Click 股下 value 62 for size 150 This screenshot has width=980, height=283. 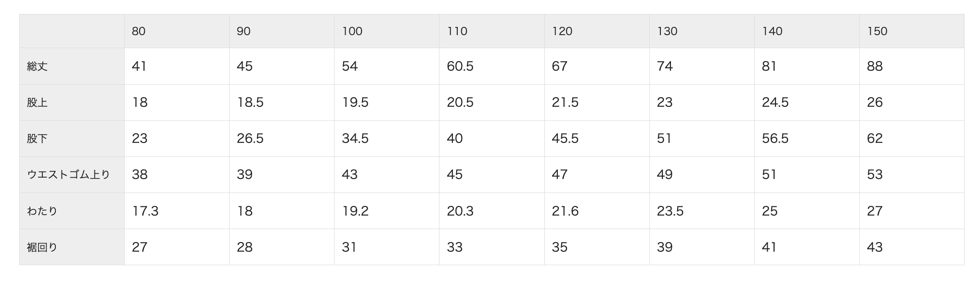pyautogui.click(x=875, y=139)
